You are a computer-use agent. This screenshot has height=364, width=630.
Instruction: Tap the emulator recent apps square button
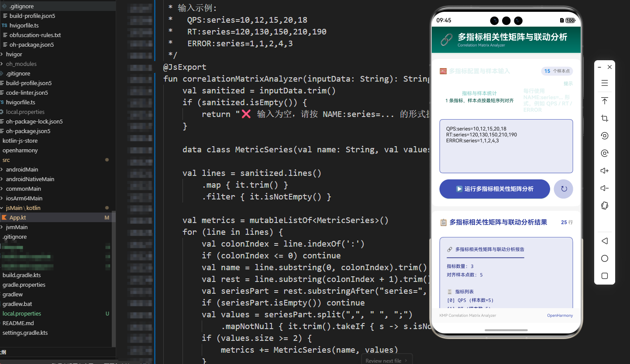[605, 276]
